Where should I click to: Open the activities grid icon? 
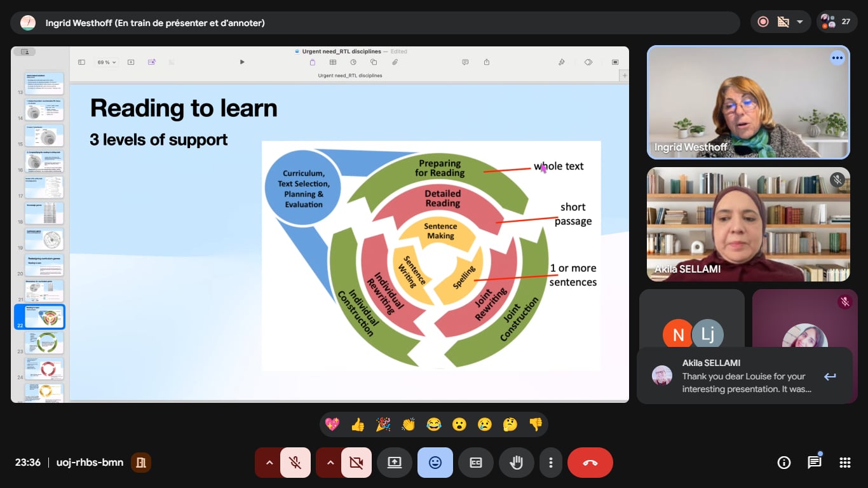844,463
